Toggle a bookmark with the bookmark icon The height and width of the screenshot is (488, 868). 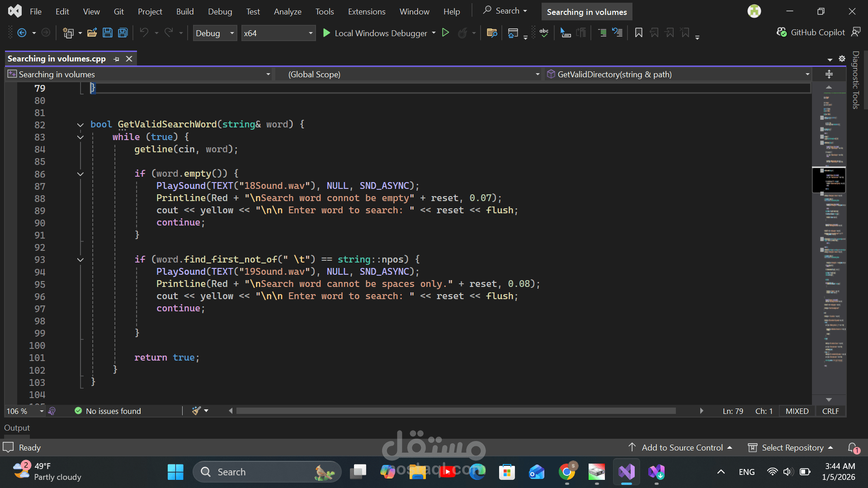click(638, 33)
